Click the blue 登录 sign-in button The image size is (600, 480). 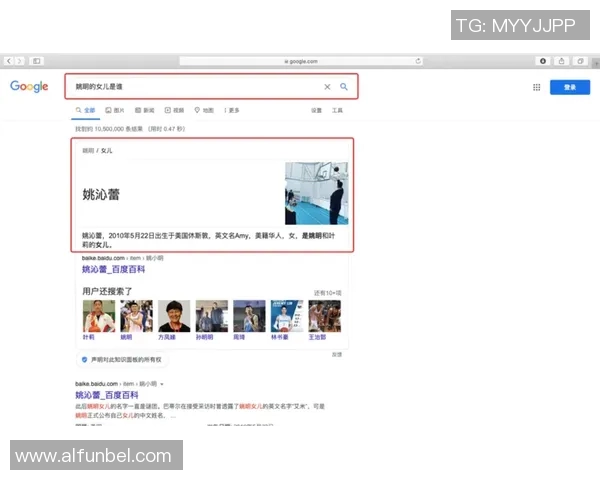point(570,87)
